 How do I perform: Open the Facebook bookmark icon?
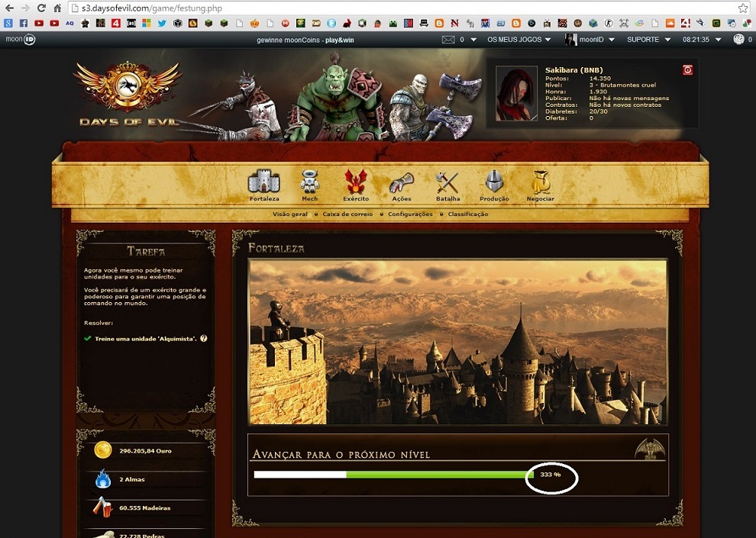click(x=24, y=23)
